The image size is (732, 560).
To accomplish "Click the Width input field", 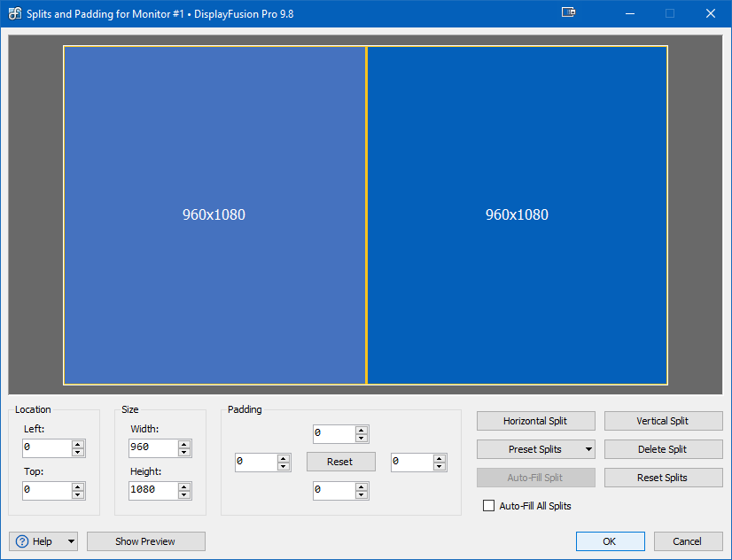I will (x=152, y=447).
